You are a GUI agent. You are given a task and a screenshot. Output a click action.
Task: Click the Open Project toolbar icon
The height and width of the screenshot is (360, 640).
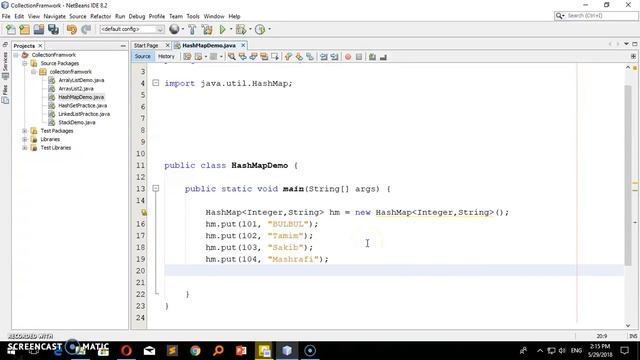39,29
